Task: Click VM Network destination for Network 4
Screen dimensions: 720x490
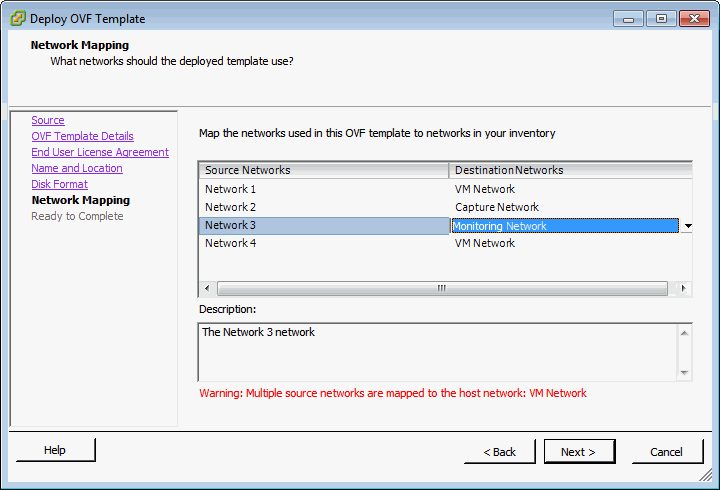Action: tap(485, 243)
